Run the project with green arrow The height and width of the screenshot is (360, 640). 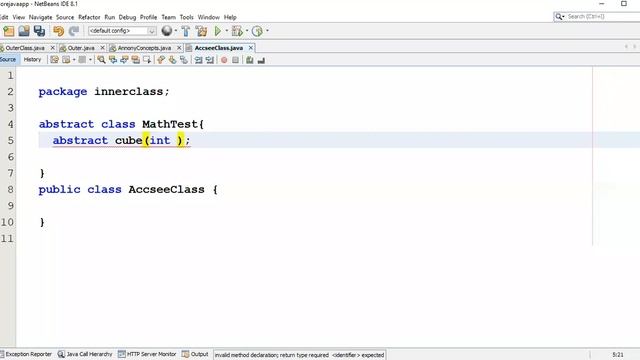point(218,31)
